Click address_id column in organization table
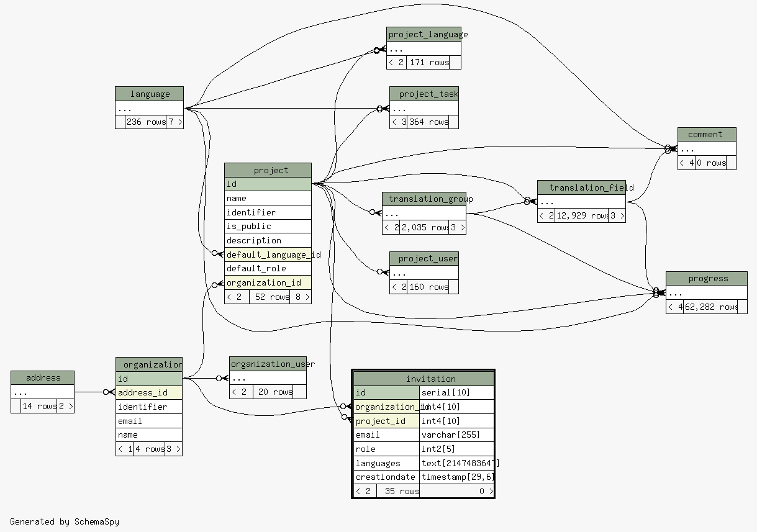This screenshot has width=757, height=532. [x=149, y=392]
